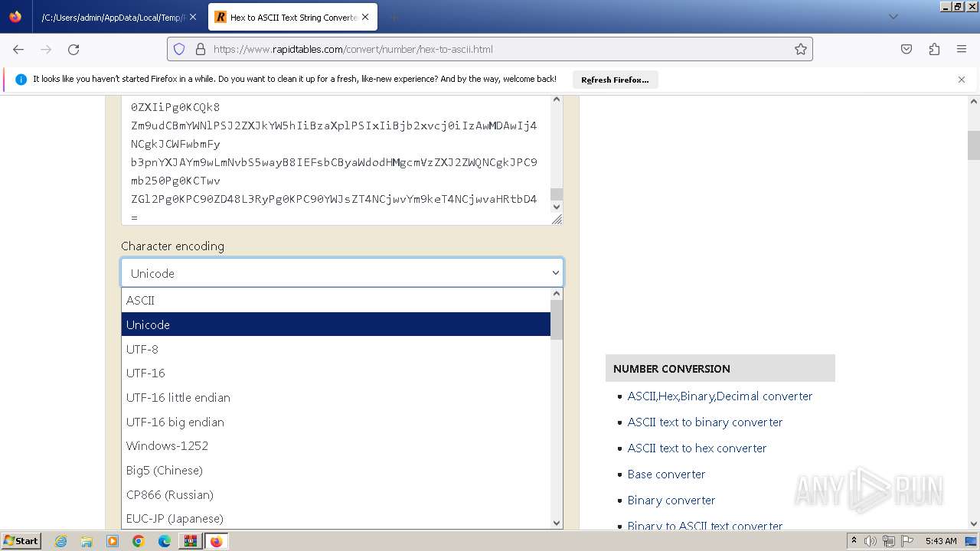Click the WinRAR taskbar icon
The image size is (980, 551).
click(190, 541)
